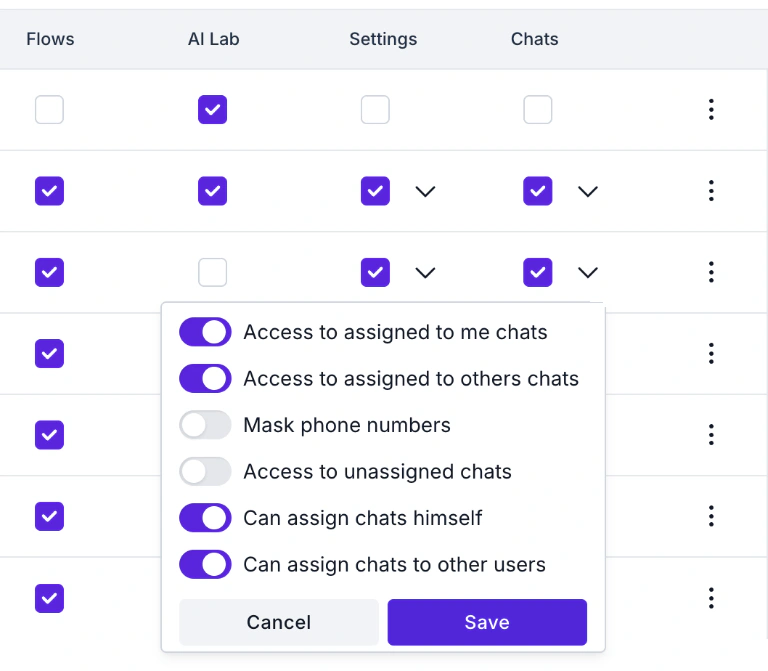Turn off Access to assigned to others chats
The image size is (768, 671).
tap(205, 378)
